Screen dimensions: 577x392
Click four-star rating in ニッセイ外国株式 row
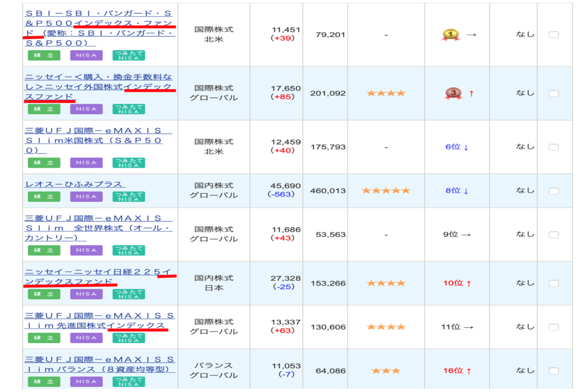pyautogui.click(x=385, y=93)
